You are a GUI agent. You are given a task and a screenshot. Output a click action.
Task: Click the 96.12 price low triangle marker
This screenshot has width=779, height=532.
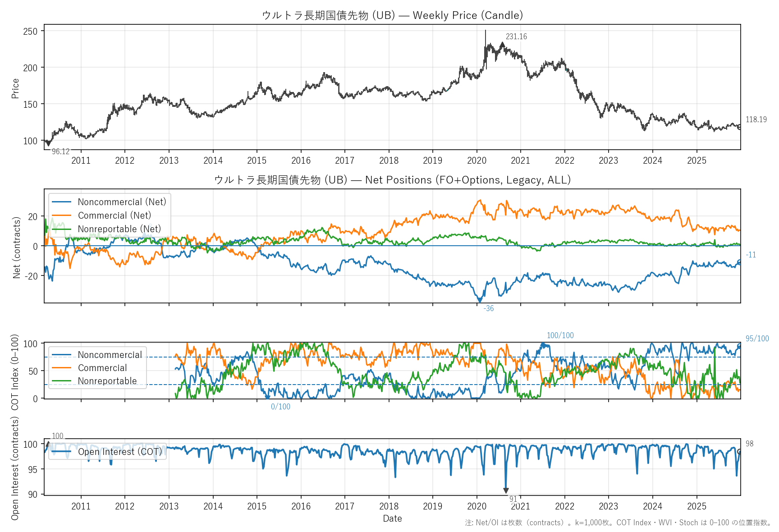pos(48,144)
